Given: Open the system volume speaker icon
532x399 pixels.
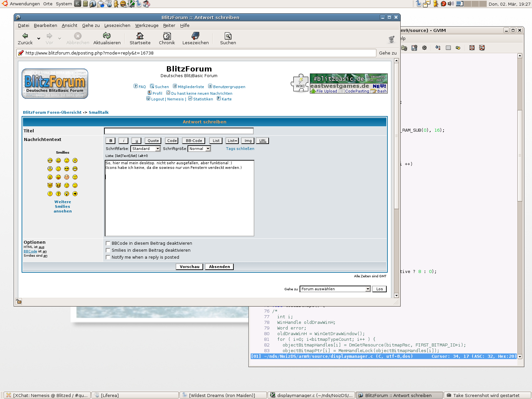Looking at the screenshot, I should [451, 4].
